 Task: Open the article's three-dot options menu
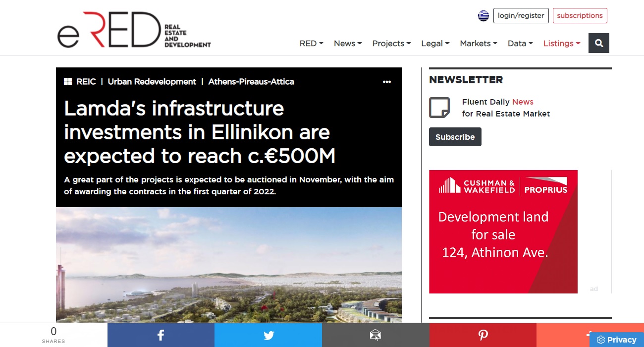pyautogui.click(x=387, y=82)
